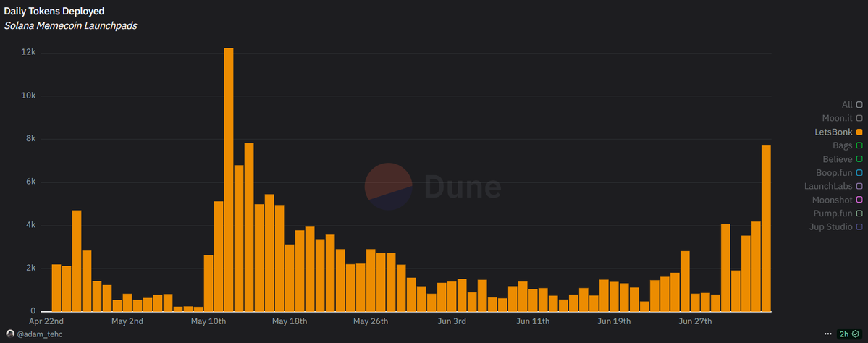Click the Solana Memecoin Launchpads subtitle

[70, 26]
